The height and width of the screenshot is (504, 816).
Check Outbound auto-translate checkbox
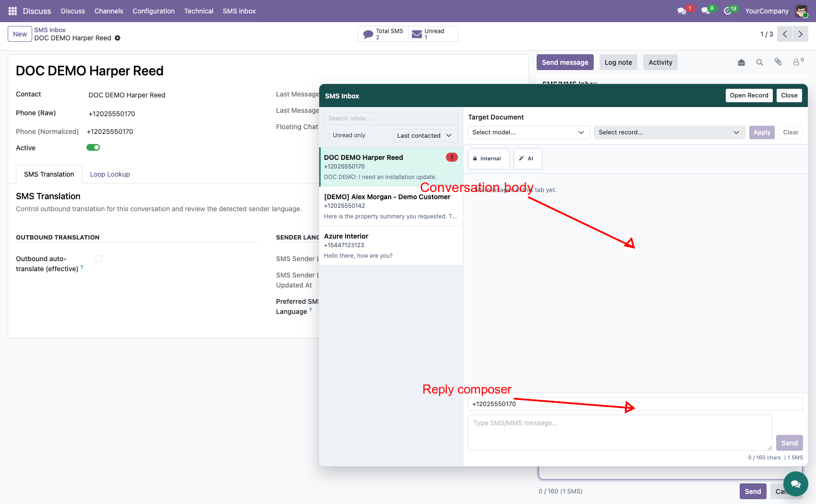[99, 259]
